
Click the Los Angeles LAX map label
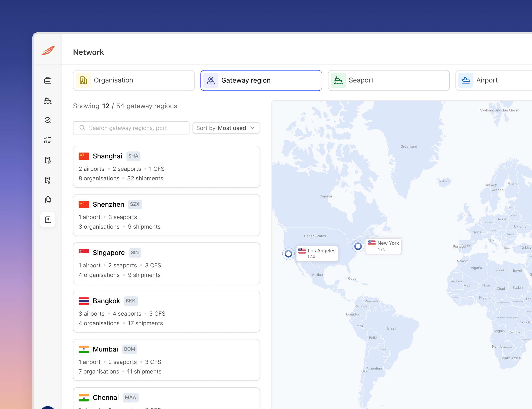(x=317, y=253)
